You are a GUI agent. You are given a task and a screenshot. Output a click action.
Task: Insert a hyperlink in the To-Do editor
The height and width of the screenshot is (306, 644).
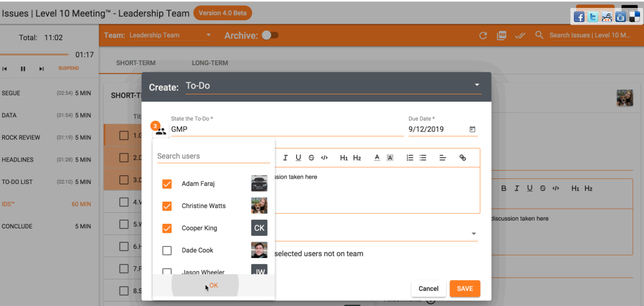pyautogui.click(x=462, y=158)
